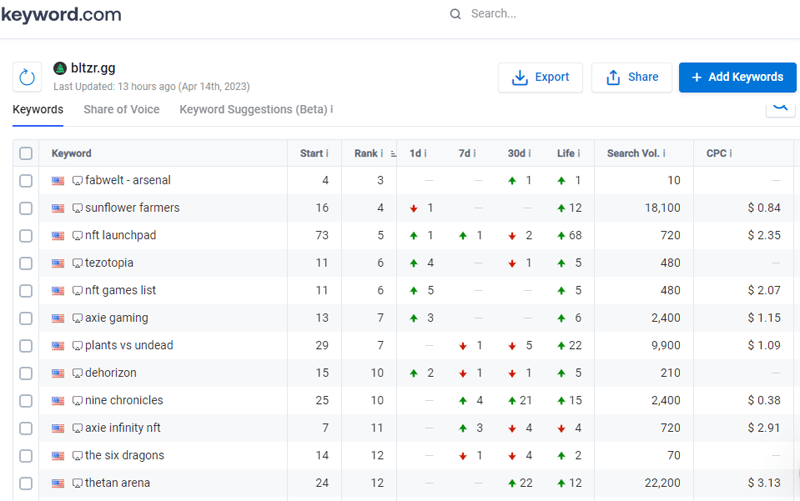The height and width of the screenshot is (501, 800).
Task: Toggle the select-all checkbox in table header
Action: (26, 154)
